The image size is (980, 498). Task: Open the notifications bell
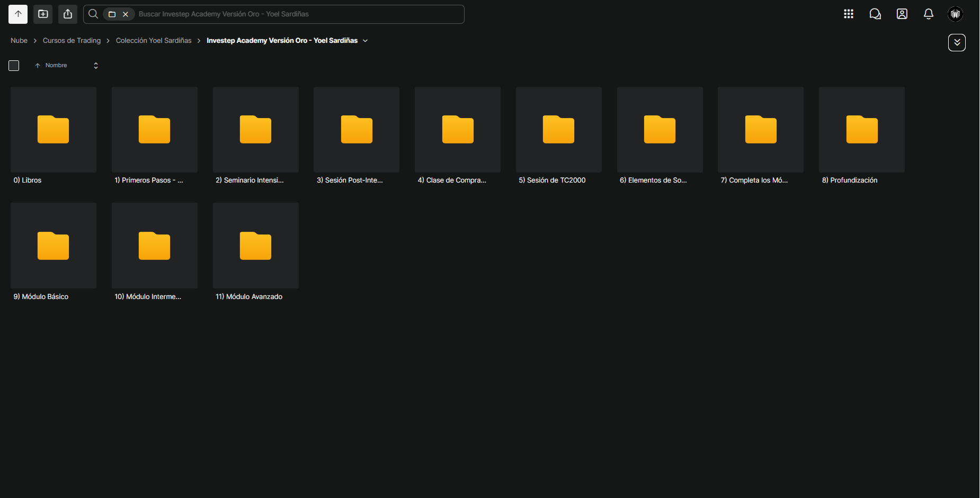pos(929,14)
